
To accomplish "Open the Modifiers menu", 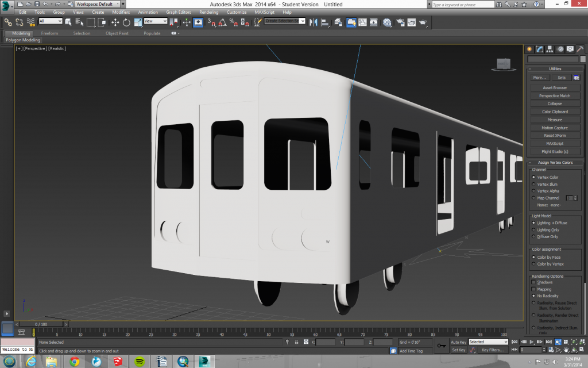I will click(121, 13).
